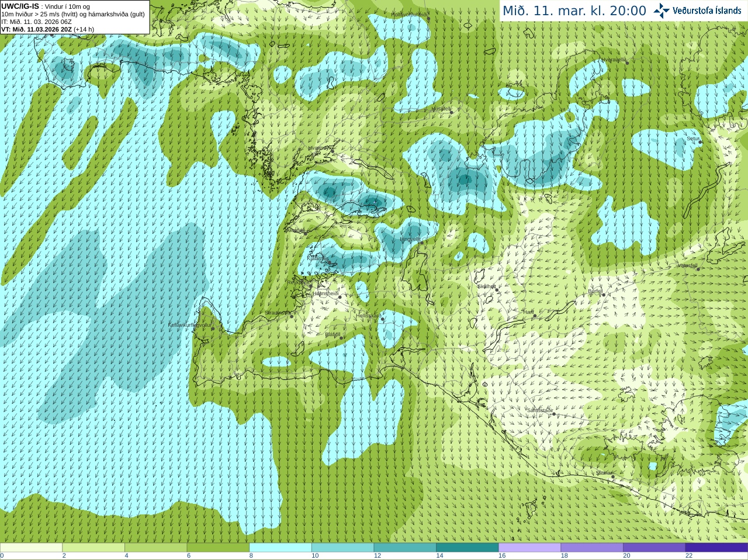Select the 8–10 m/s cyan legend color
This screenshot has width=748, height=560.
(x=280, y=548)
